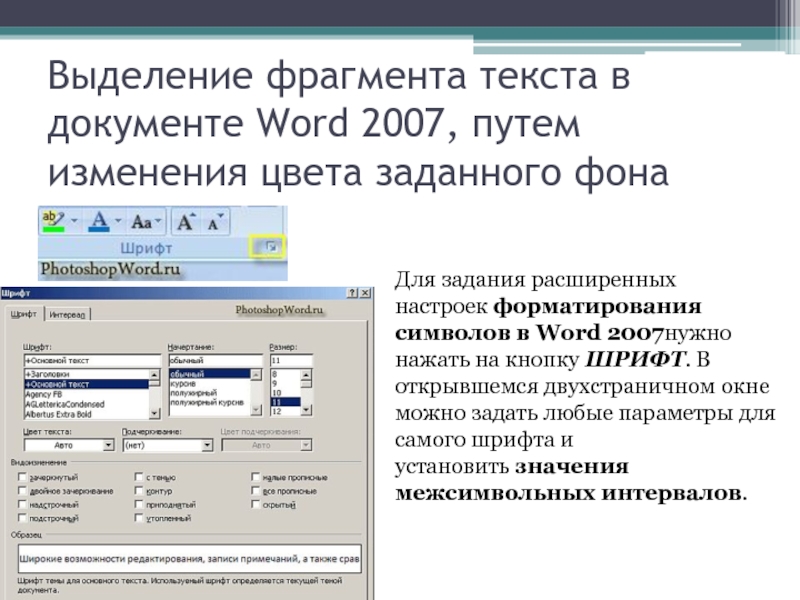The width and height of the screenshot is (800, 600).
Task: Enable the зачеркнутый checkbox
Action: pos(21,477)
